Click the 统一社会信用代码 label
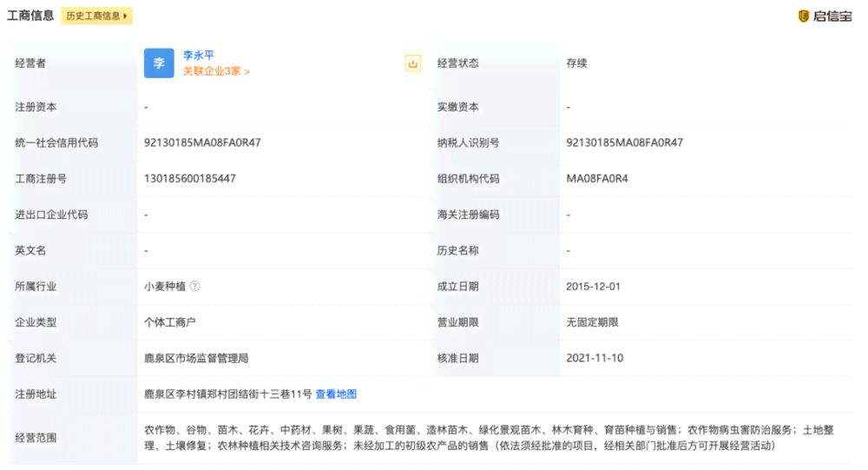This screenshot has height=470, width=868. (56, 143)
